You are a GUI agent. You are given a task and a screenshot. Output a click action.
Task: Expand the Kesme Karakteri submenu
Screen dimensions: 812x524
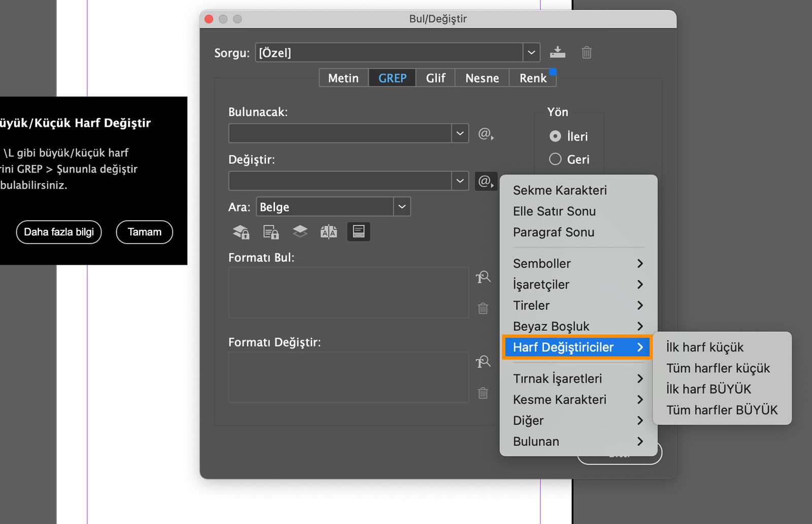coord(579,399)
